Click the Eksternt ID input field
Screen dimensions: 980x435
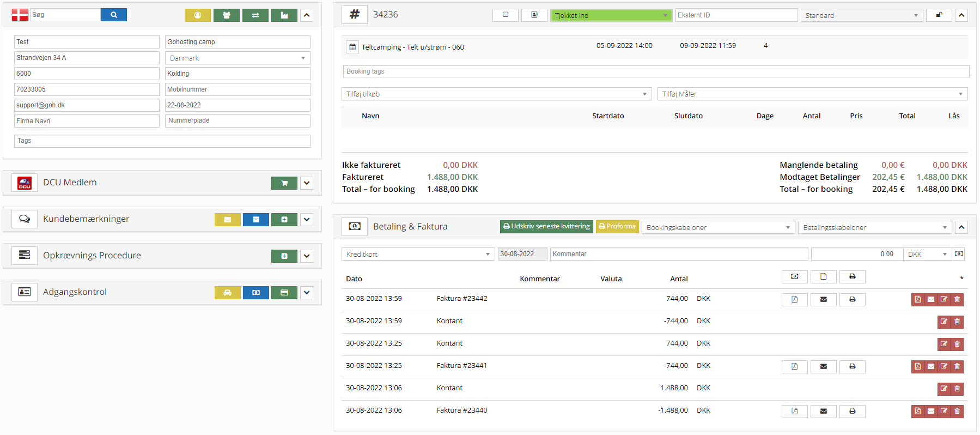click(736, 15)
